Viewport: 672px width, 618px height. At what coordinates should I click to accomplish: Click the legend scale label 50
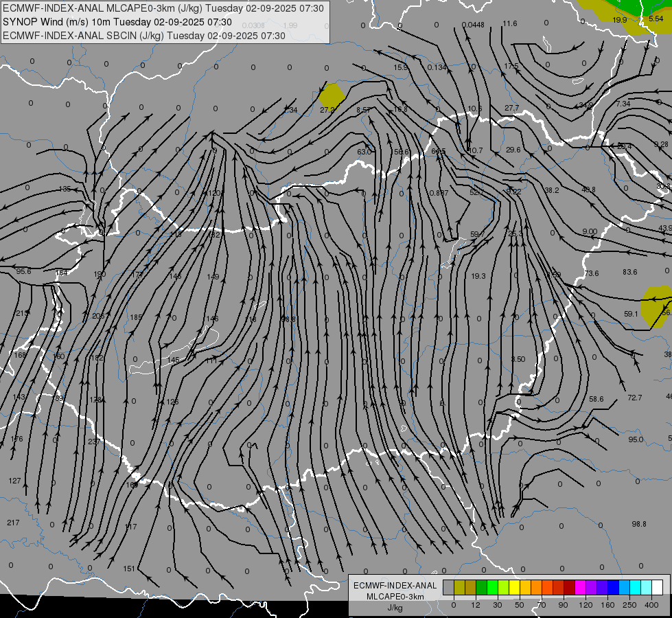(x=520, y=605)
